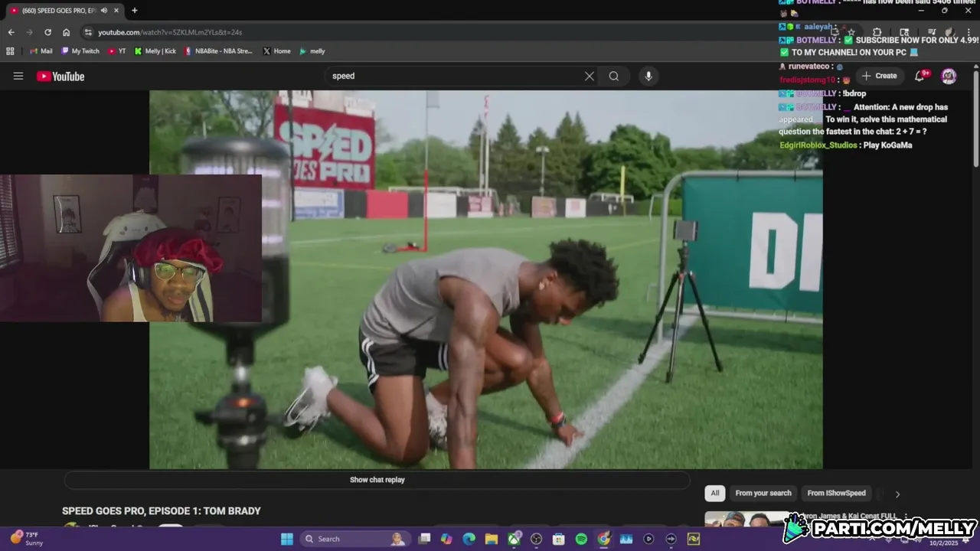Open a new Chrome tab

pos(135,11)
